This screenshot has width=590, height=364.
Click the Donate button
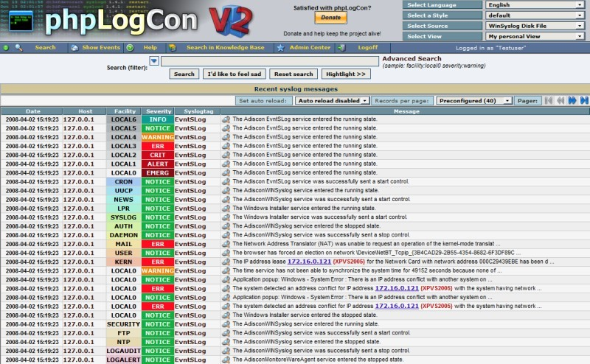pos(330,18)
